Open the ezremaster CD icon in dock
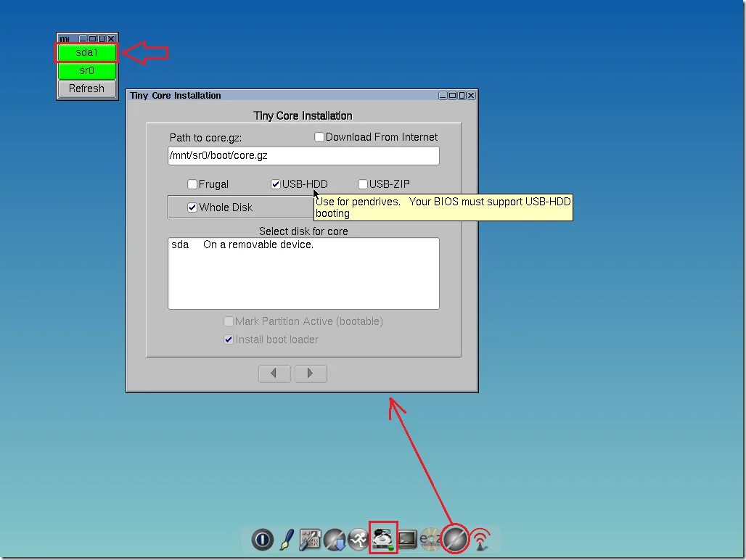Image resolution: width=746 pixels, height=560 pixels. click(x=430, y=540)
